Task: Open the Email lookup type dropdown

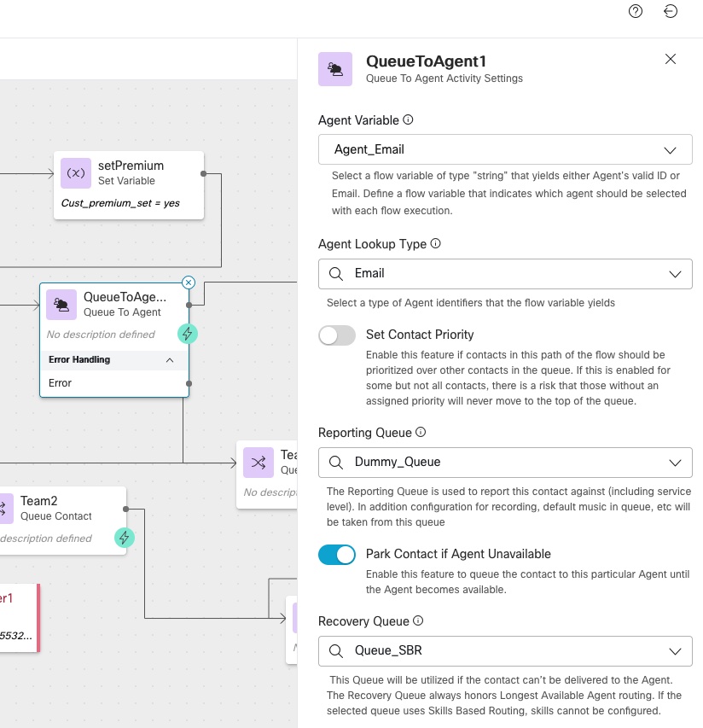Action: coord(505,274)
